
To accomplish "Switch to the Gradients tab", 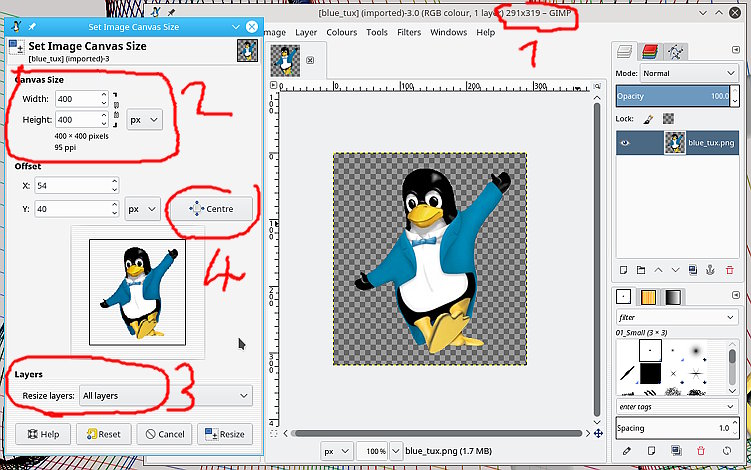I will click(673, 297).
